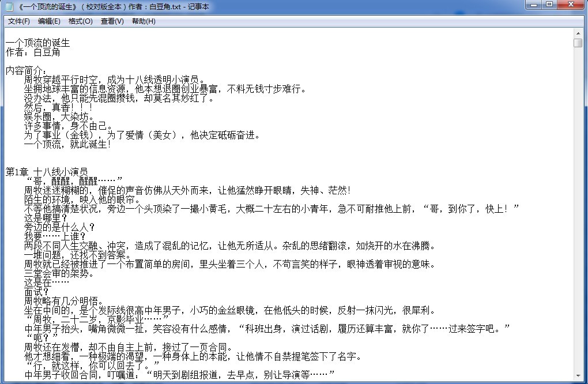Click the line 周牧略有几分明悟。

[65, 301]
